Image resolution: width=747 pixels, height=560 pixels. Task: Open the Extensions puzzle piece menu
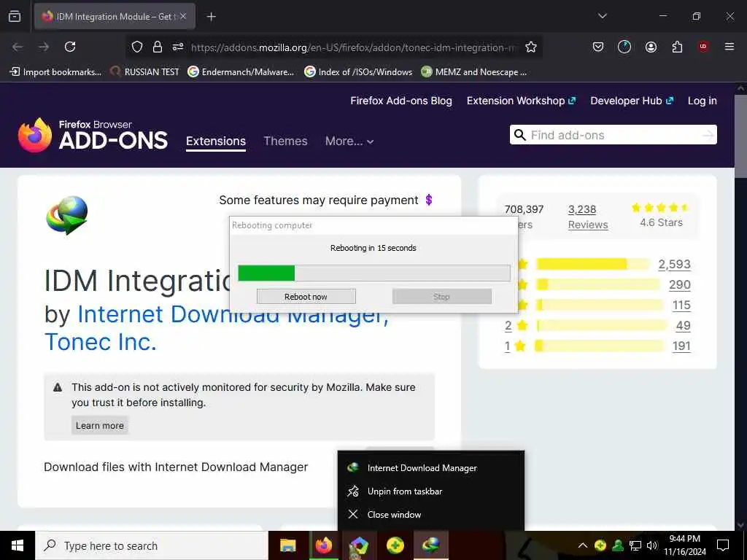click(677, 47)
